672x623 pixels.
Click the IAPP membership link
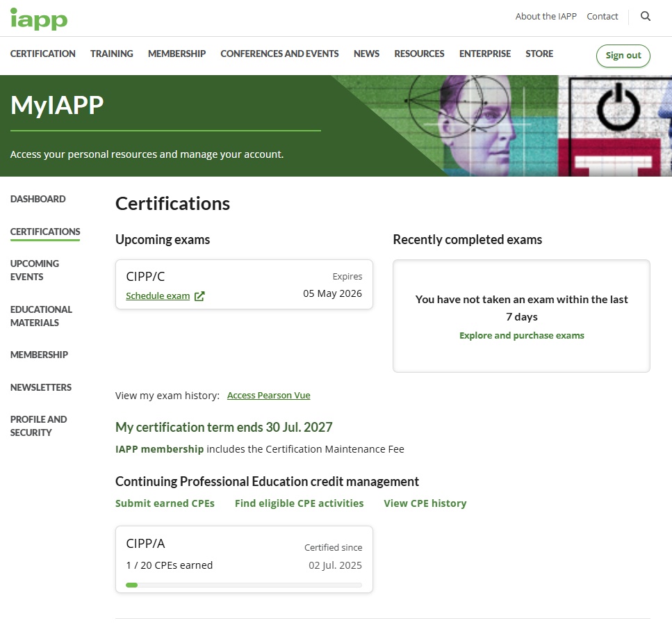click(x=159, y=449)
